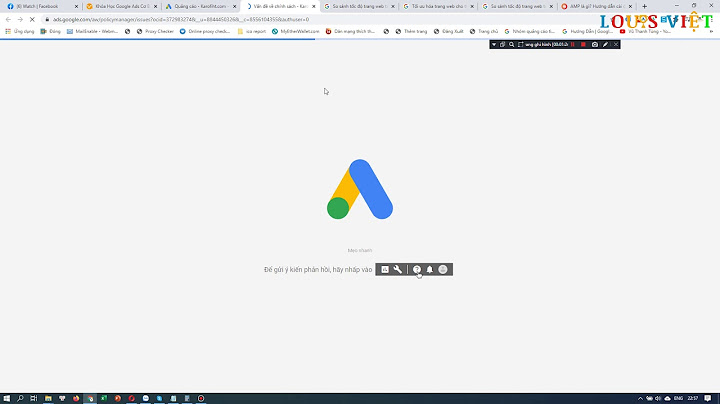Expand the hidden bookmarks overflow chevron
The image size is (720, 404).
click(711, 31)
